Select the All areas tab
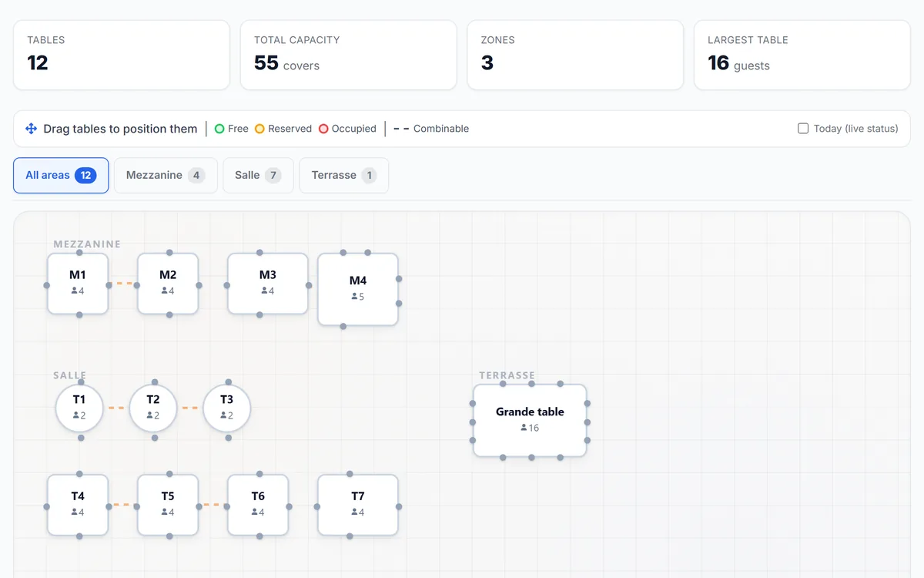 61,176
